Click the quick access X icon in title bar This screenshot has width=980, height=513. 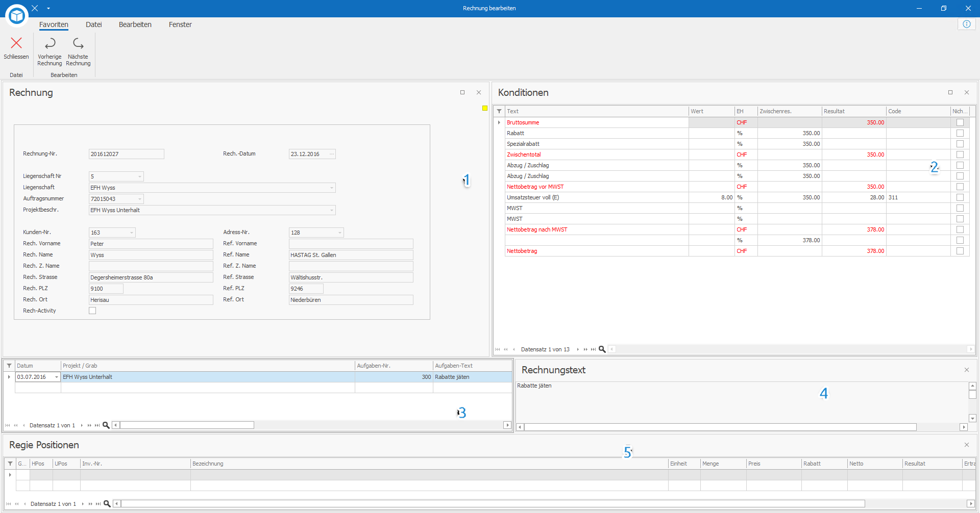[35, 8]
